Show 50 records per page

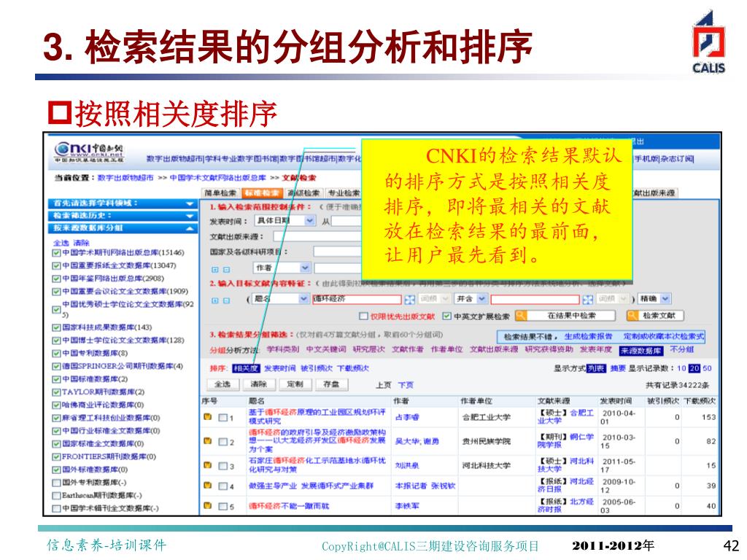[x=707, y=368]
